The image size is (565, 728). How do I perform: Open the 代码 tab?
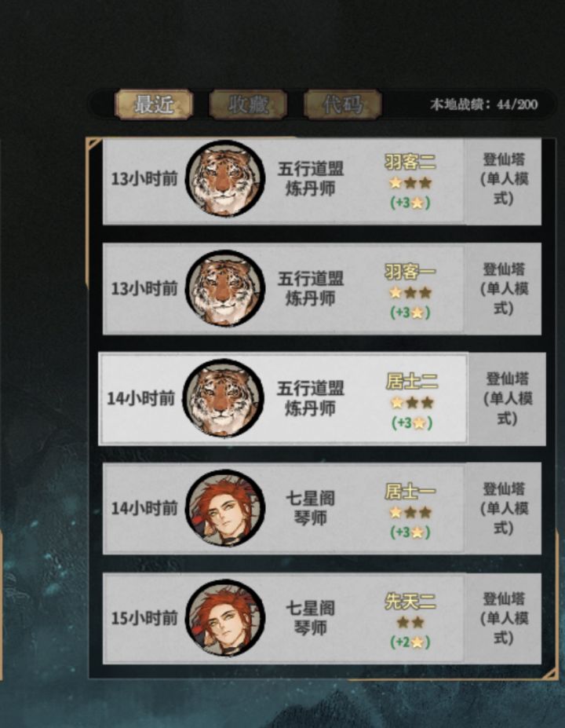343,104
